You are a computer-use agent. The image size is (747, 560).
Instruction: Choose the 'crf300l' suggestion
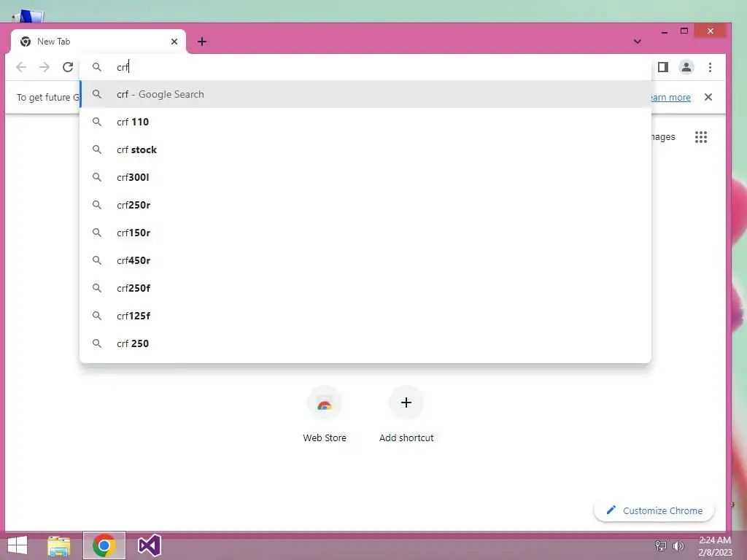click(365, 177)
